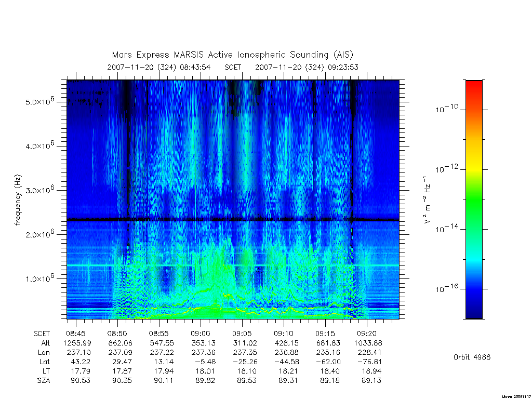Click the 08:45 SCET time tick label
This screenshot has height=399, width=532.
point(76,334)
